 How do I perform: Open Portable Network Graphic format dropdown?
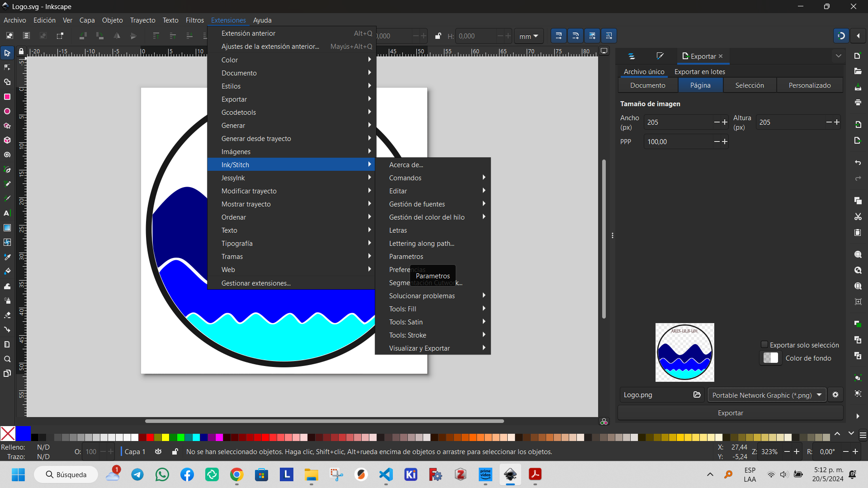tap(767, 395)
